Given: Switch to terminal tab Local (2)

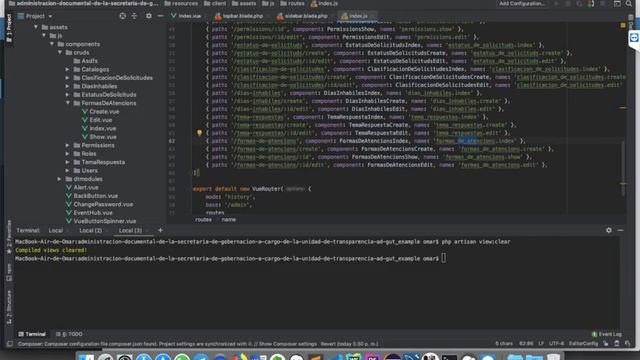Looking at the screenshot, I should [91, 231].
